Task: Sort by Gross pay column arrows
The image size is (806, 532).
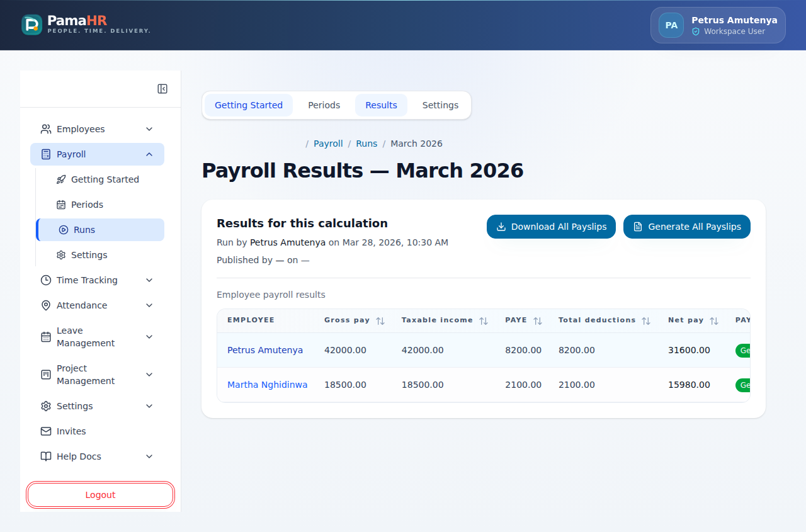Action: pos(380,321)
